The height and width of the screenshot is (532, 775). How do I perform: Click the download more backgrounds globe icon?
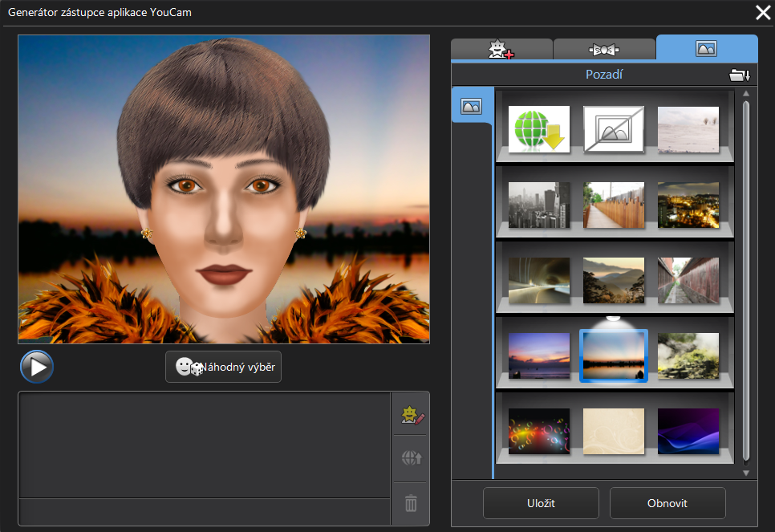pyautogui.click(x=539, y=128)
